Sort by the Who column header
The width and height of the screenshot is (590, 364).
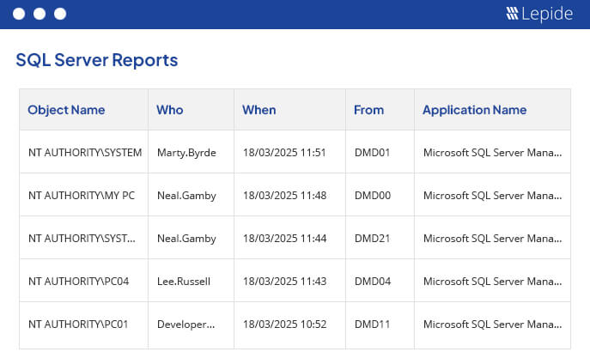[x=170, y=110]
